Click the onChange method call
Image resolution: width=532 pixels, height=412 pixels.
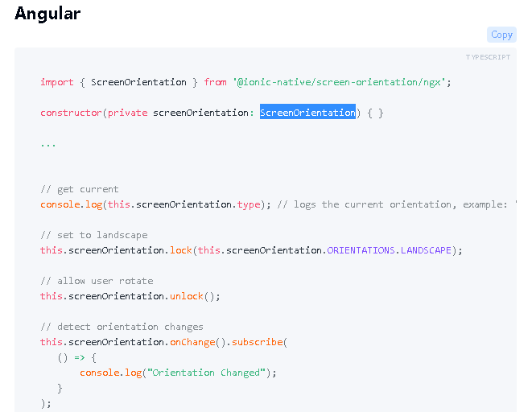(192, 342)
